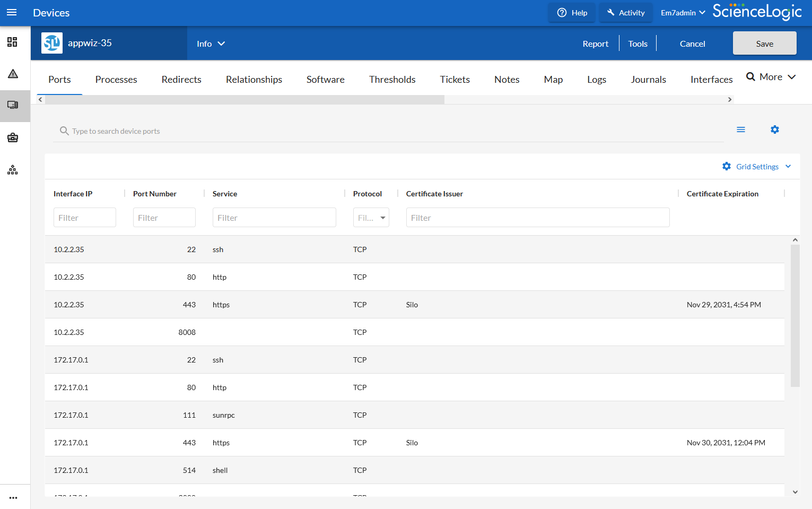
Task: Click the Devices sidebar icon
Action: [13, 105]
